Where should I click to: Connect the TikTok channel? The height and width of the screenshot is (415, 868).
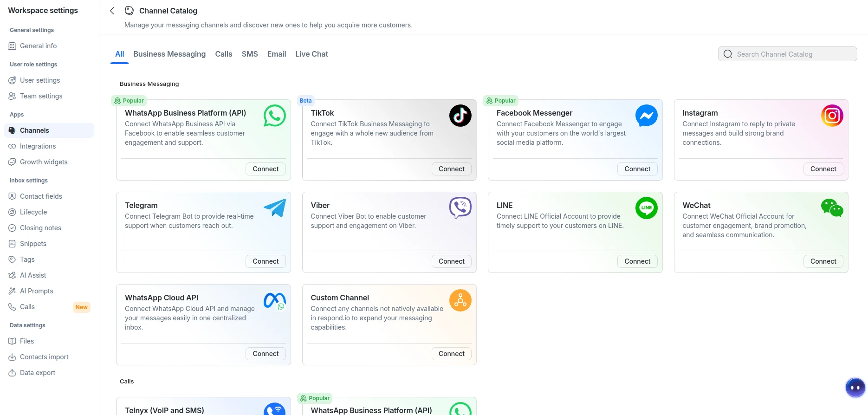point(452,169)
